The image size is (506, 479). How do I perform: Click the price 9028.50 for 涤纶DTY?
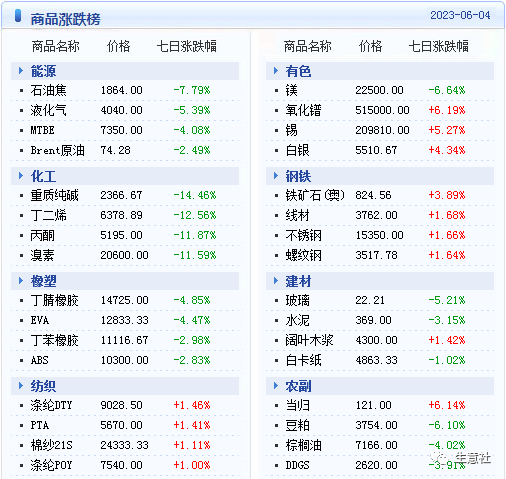(121, 405)
